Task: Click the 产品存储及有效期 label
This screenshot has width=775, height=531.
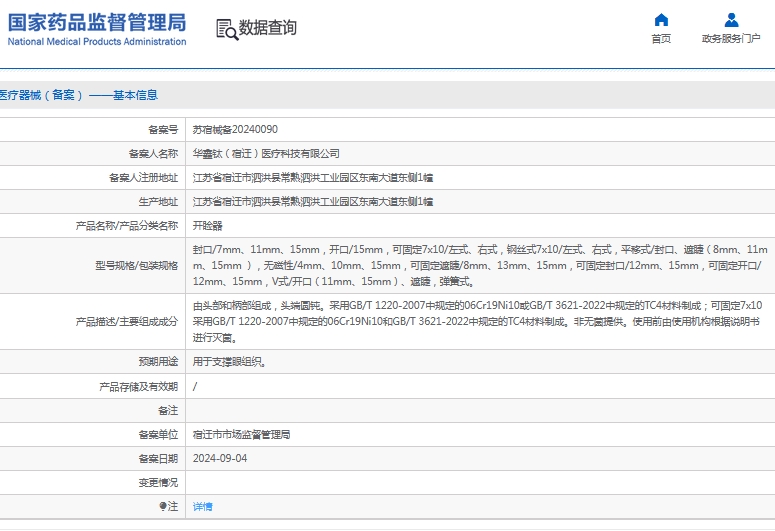Action: 138,387
